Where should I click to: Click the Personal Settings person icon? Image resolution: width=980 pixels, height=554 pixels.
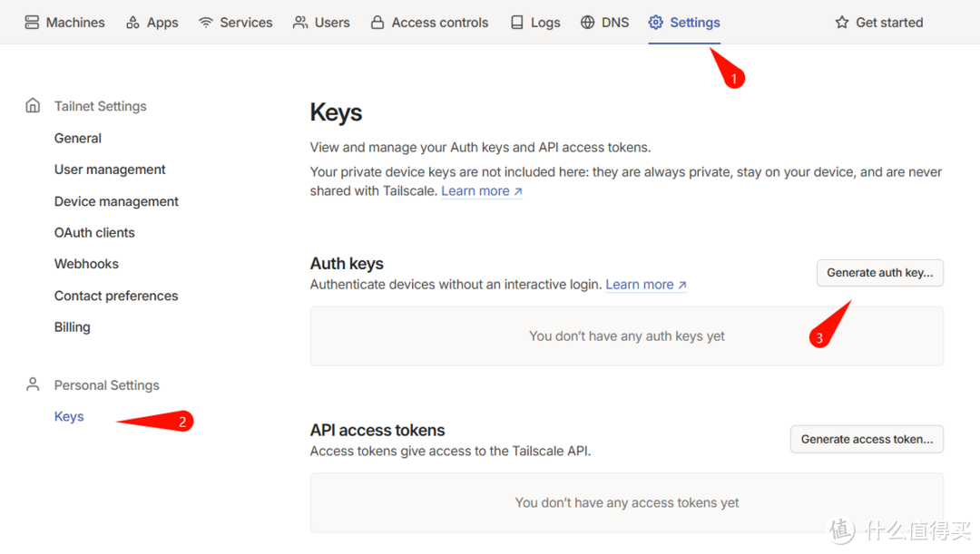click(33, 384)
